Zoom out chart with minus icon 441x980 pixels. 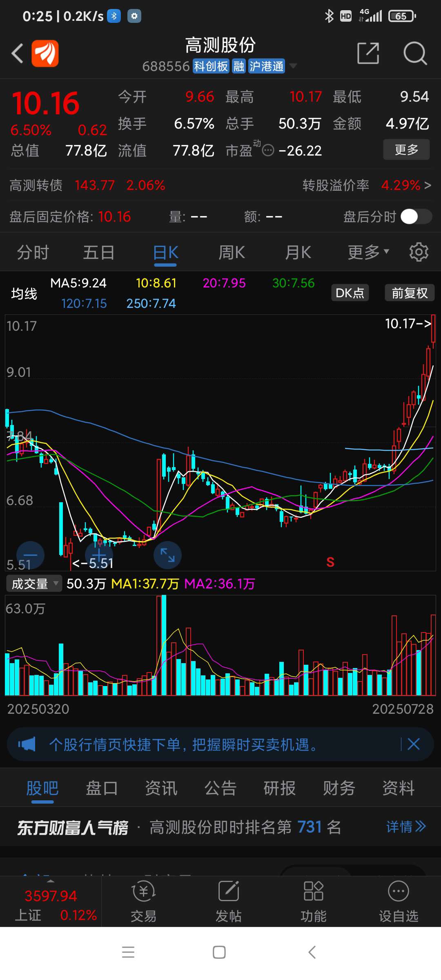click(x=31, y=555)
